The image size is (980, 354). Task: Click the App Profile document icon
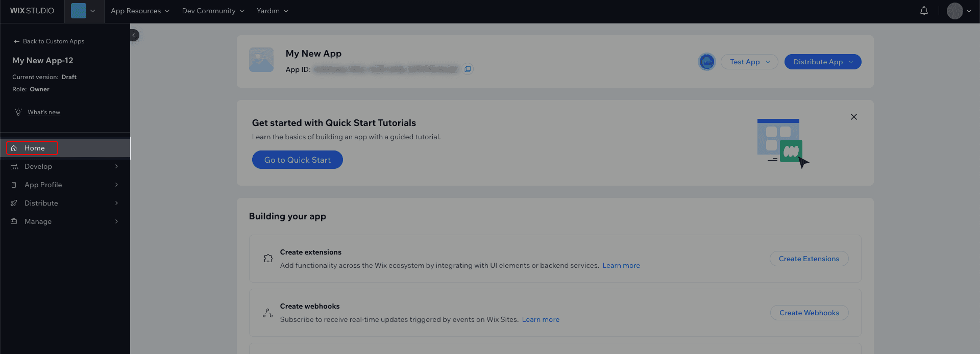coord(14,185)
